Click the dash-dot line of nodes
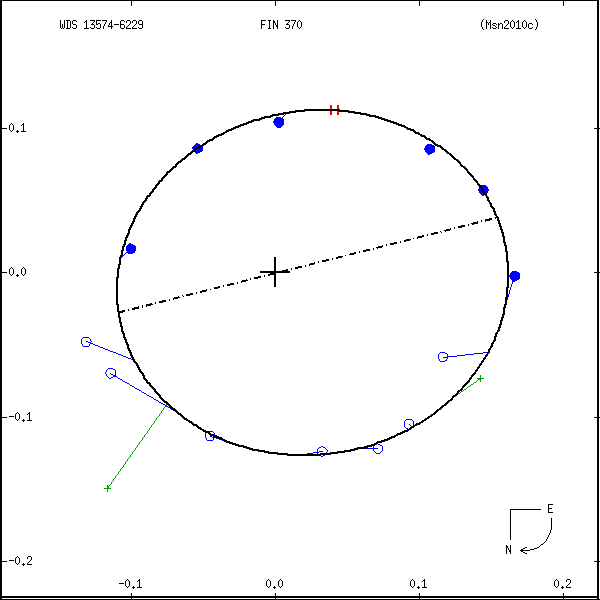 307,264
